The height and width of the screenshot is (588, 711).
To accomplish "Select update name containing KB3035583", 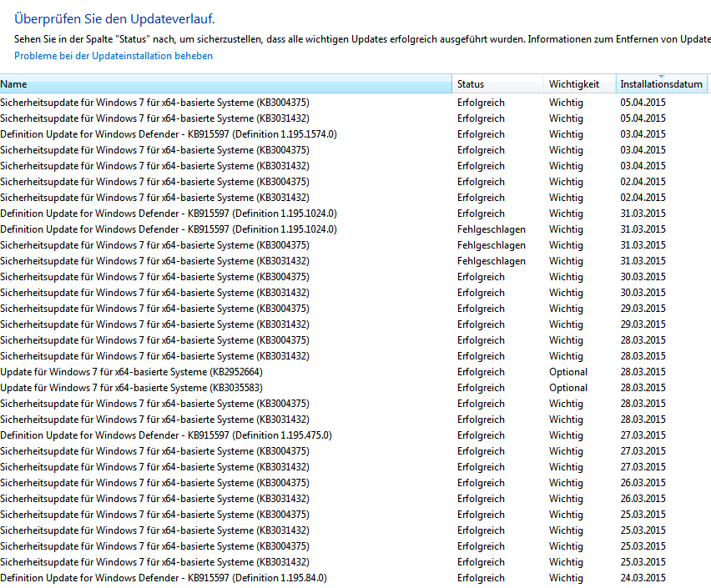I will coord(132,388).
